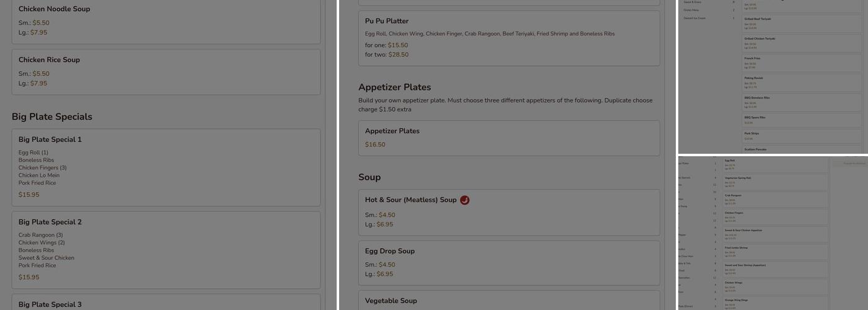Open the Chicken Noodle Soup item
This screenshot has height=310, width=868.
click(166, 20)
